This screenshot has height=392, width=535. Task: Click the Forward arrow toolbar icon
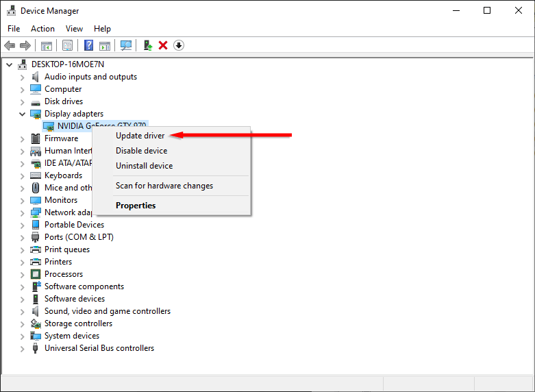tap(25, 45)
